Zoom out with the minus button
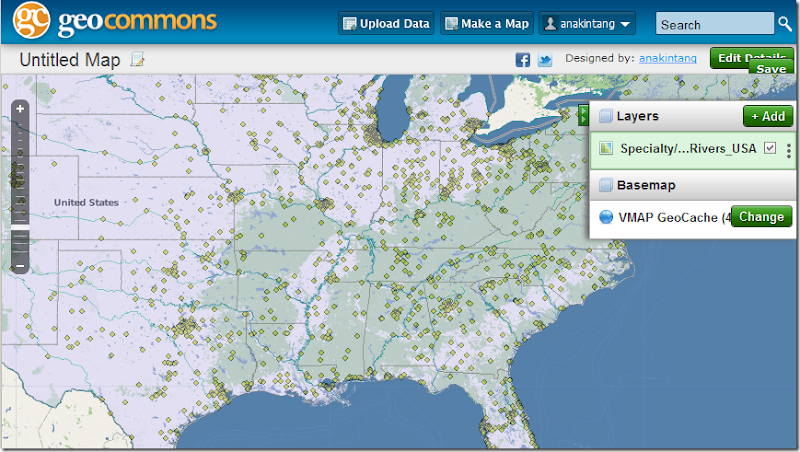The width and height of the screenshot is (800, 452). 20,266
